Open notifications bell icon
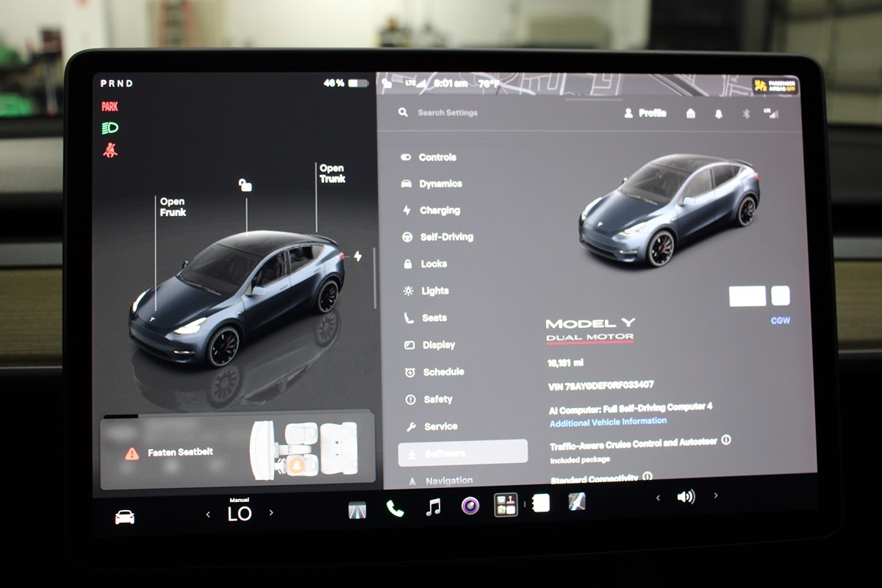This screenshot has width=882, height=588. click(x=718, y=114)
